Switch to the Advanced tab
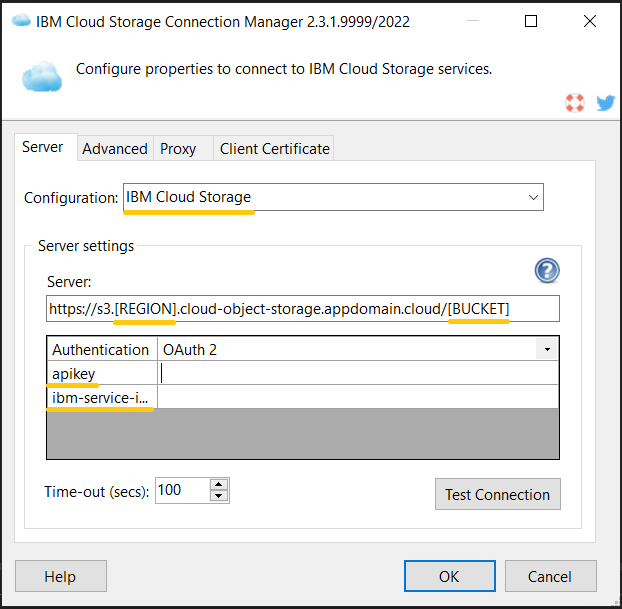Screen dimensions: 622x609 [x=115, y=148]
